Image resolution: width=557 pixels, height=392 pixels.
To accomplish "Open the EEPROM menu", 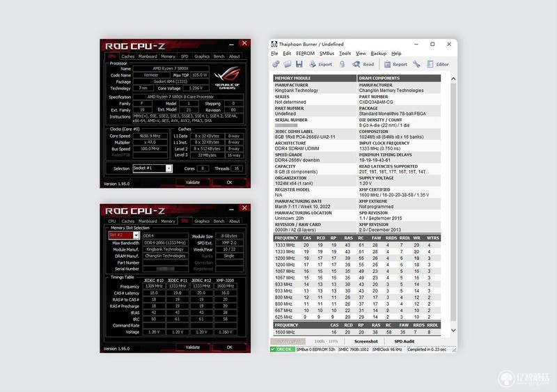I will point(305,54).
